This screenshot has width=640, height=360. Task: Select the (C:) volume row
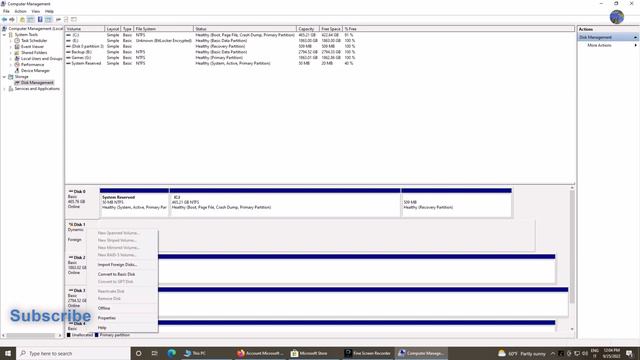[x=210, y=35]
